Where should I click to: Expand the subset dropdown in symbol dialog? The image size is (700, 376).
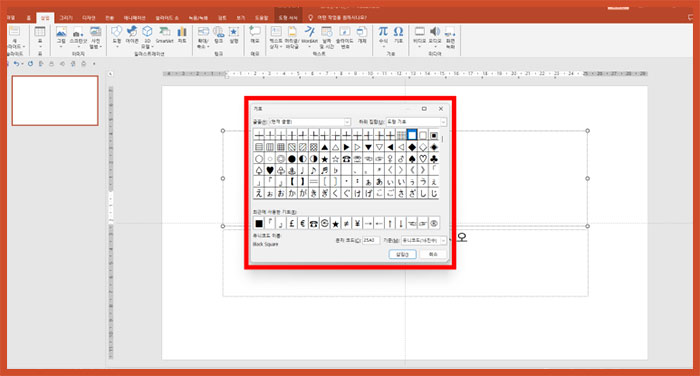(443, 122)
